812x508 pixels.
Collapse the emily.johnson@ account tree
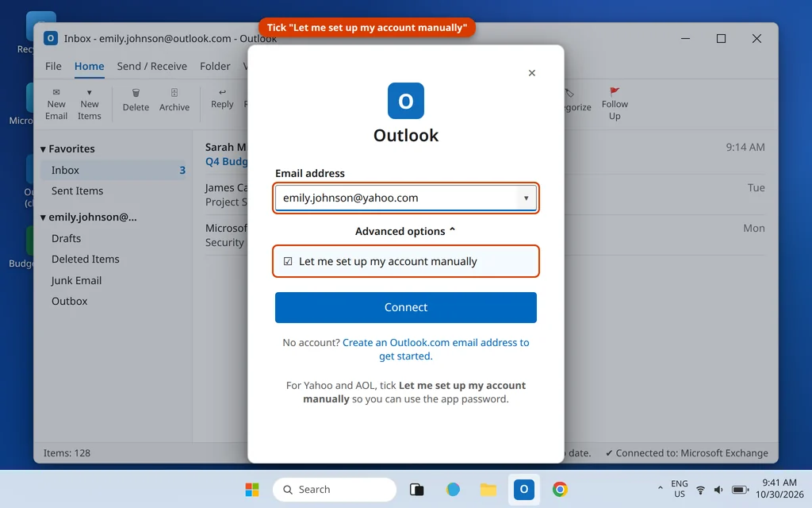click(x=43, y=217)
